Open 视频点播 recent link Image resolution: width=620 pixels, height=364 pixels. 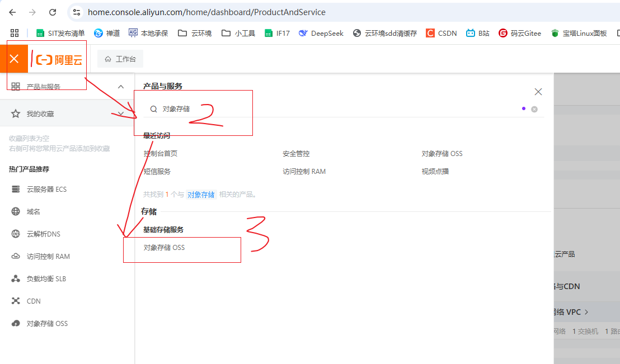coord(435,172)
